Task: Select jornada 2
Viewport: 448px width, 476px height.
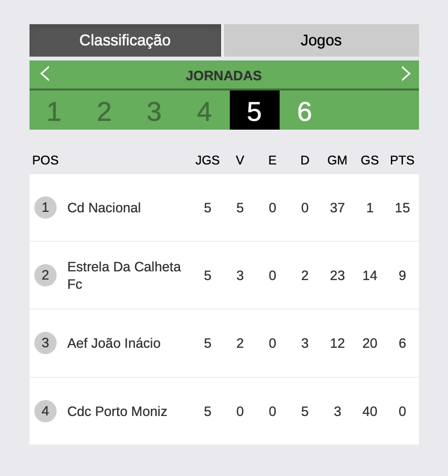Action: pyautogui.click(x=104, y=111)
